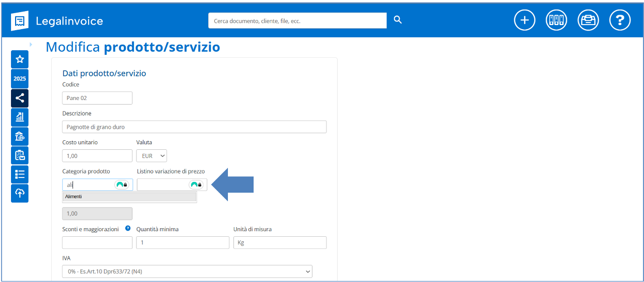Open the binders archive icon
This screenshot has width=644, height=282.
556,20
